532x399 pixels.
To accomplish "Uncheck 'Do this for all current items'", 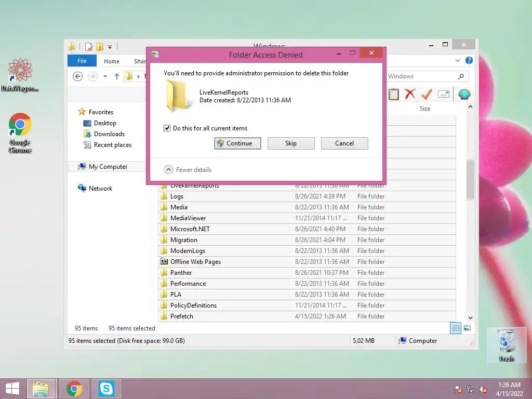I will 167,128.
